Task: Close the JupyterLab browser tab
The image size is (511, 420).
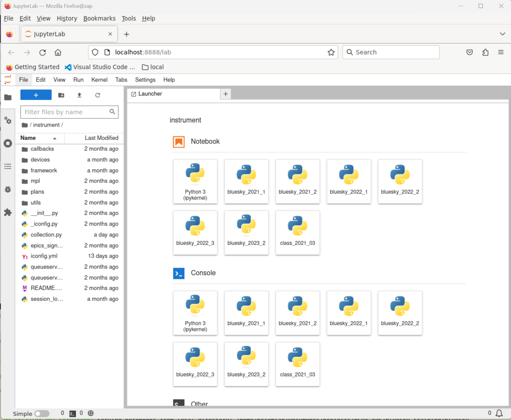Action: [110, 34]
